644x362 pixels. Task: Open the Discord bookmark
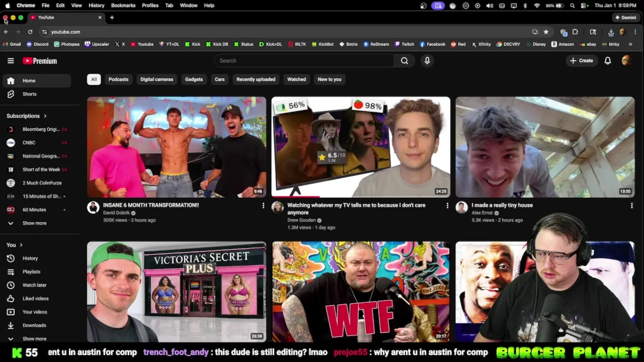pos(38,44)
